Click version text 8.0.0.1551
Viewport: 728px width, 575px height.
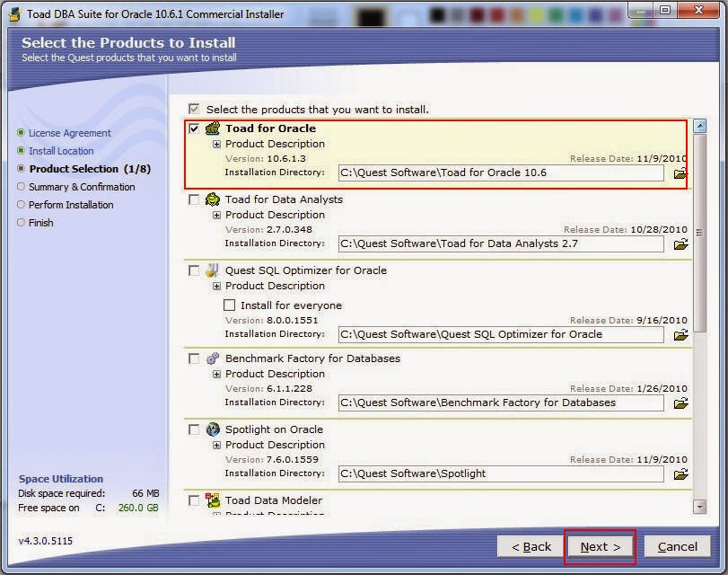click(x=293, y=320)
